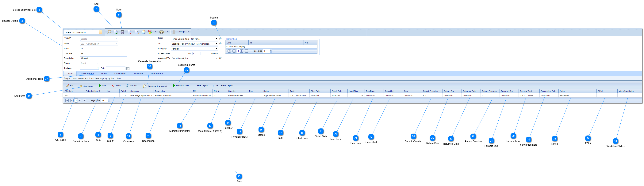Viewport: 644px width, 186px height.
Task: Open the calendar icon beside the Date field
Action: (x=128, y=68)
